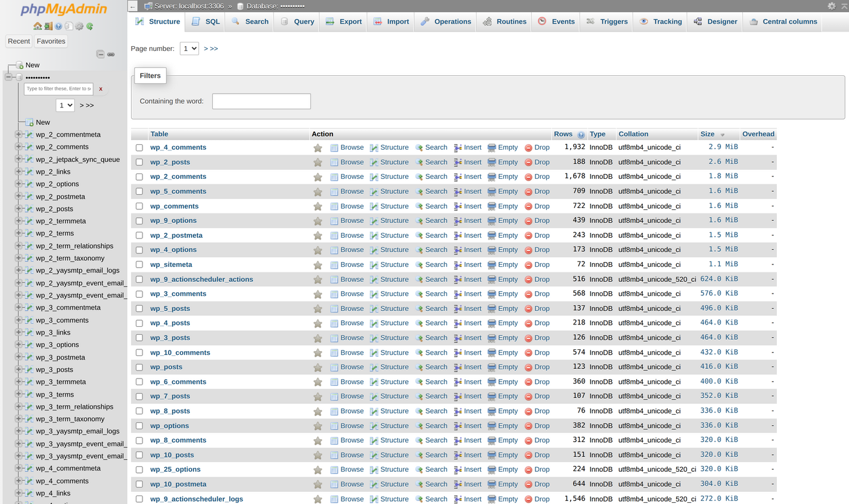Check the wp_2_comments table checkbox

point(139,176)
